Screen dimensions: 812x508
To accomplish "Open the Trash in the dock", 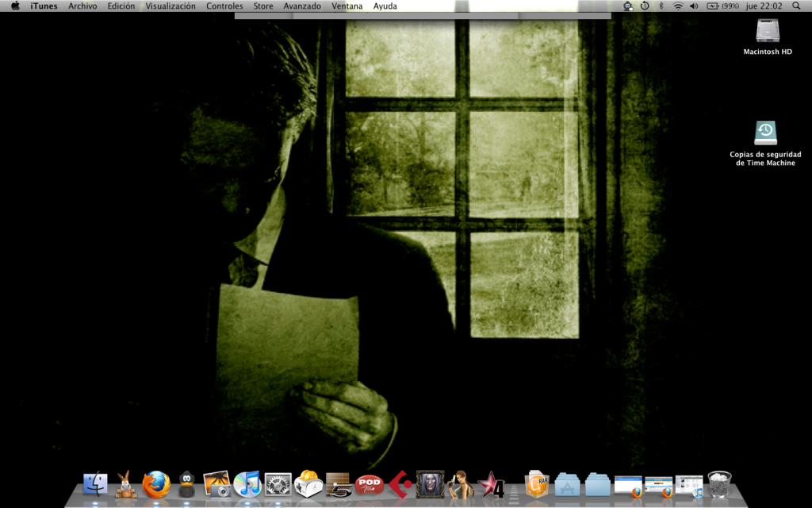I will point(719,483).
